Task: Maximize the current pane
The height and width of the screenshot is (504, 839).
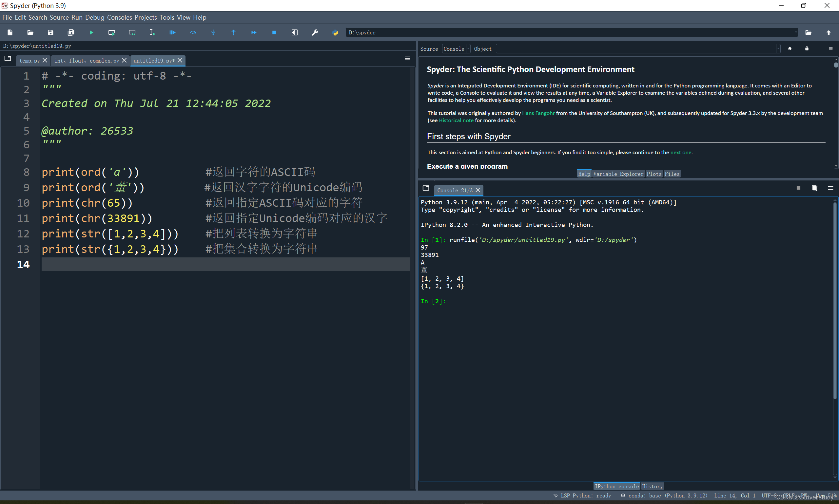Action: (x=294, y=32)
